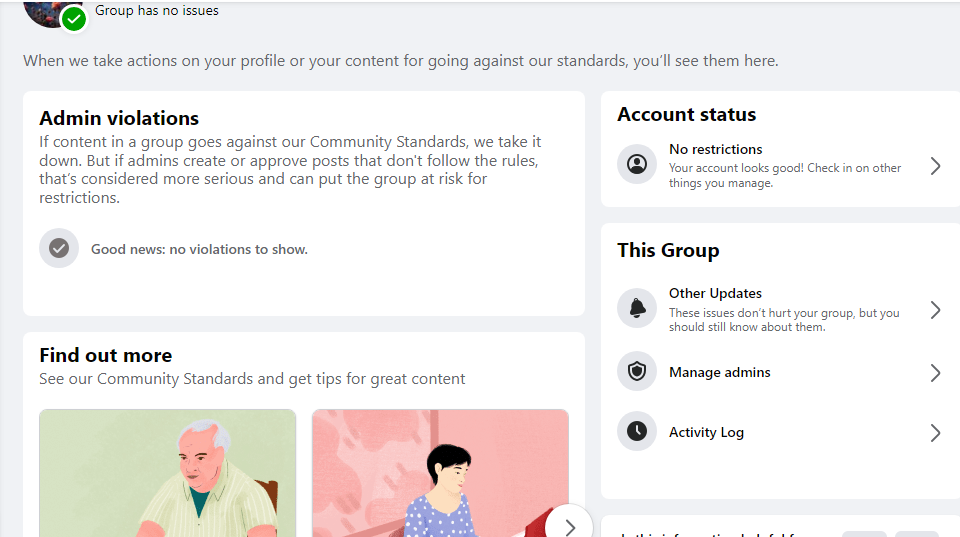Expand the Manage admins chevron arrow
Screen dimensions: 960x537
coord(935,373)
